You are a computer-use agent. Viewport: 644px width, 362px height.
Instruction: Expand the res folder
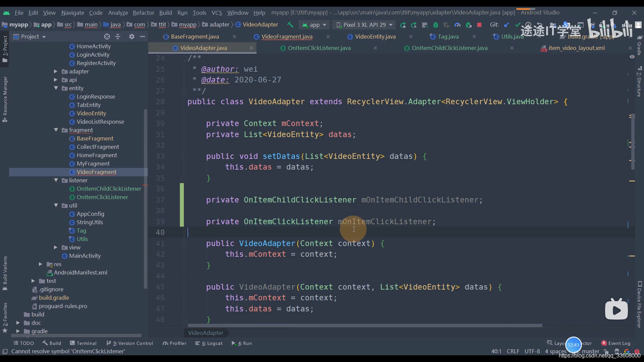coord(41,264)
